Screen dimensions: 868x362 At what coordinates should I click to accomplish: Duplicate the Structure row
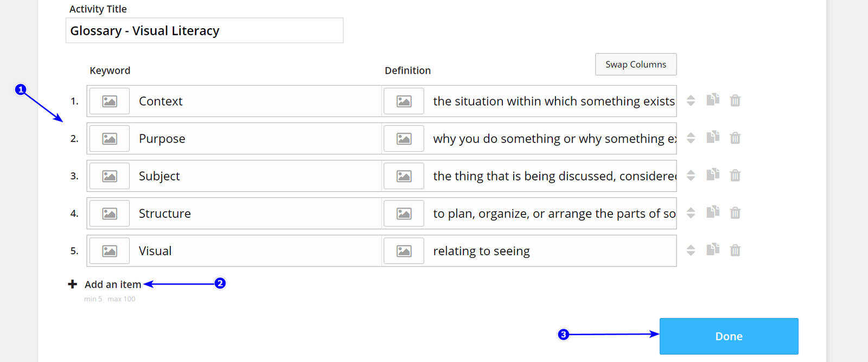click(x=713, y=212)
